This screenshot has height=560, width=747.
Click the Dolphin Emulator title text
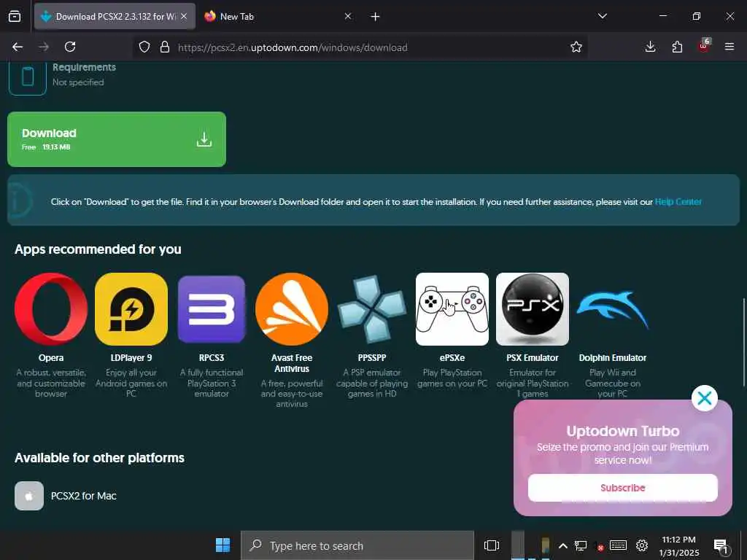[613, 357]
